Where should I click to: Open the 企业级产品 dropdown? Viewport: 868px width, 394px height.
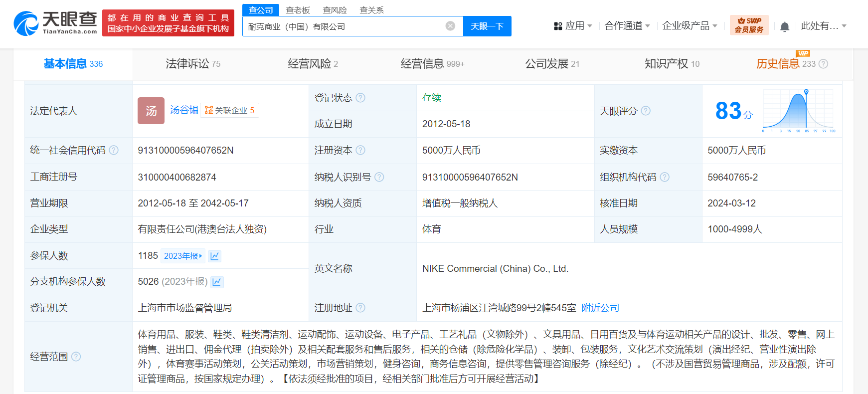point(689,26)
